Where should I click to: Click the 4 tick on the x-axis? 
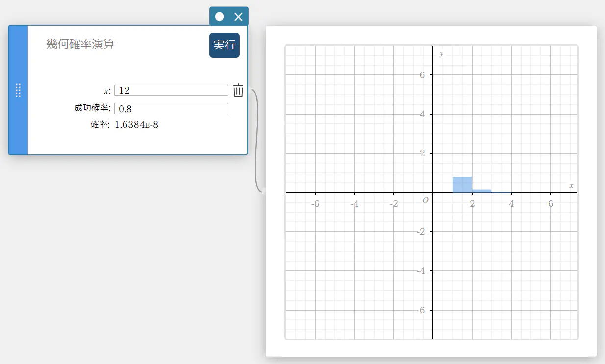tap(511, 204)
